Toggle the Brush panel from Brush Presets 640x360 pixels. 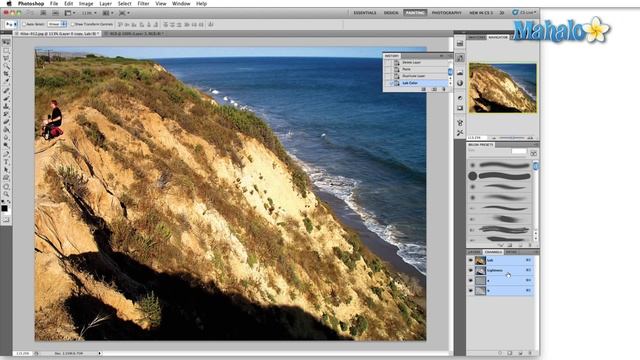pyautogui.click(x=533, y=153)
